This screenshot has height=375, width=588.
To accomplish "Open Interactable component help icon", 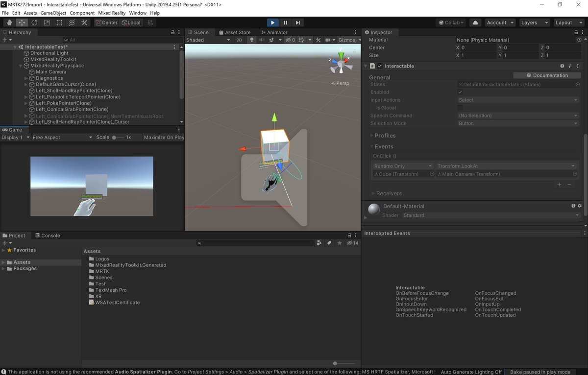I will 562,66.
